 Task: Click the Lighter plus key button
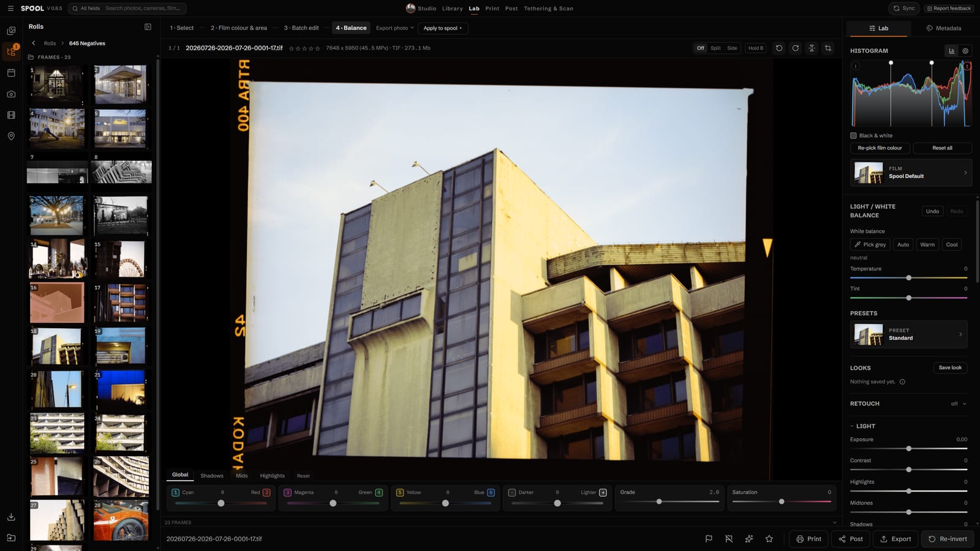pyautogui.click(x=603, y=492)
